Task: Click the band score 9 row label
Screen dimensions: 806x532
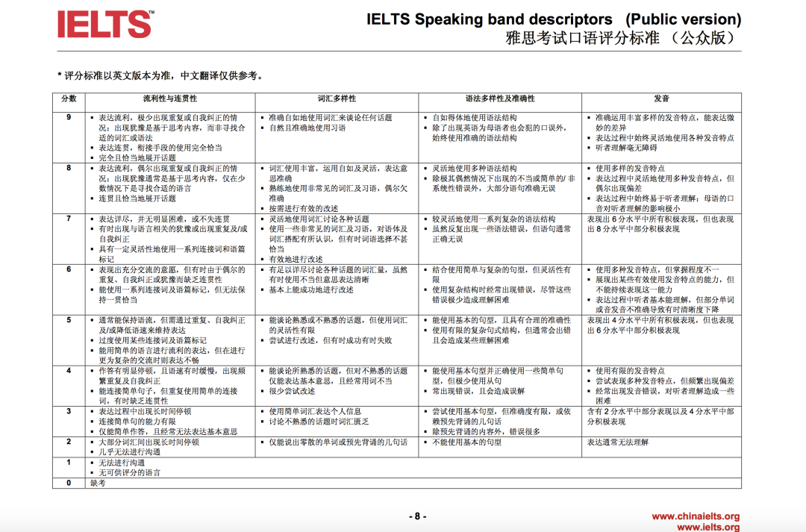Action: (69, 118)
